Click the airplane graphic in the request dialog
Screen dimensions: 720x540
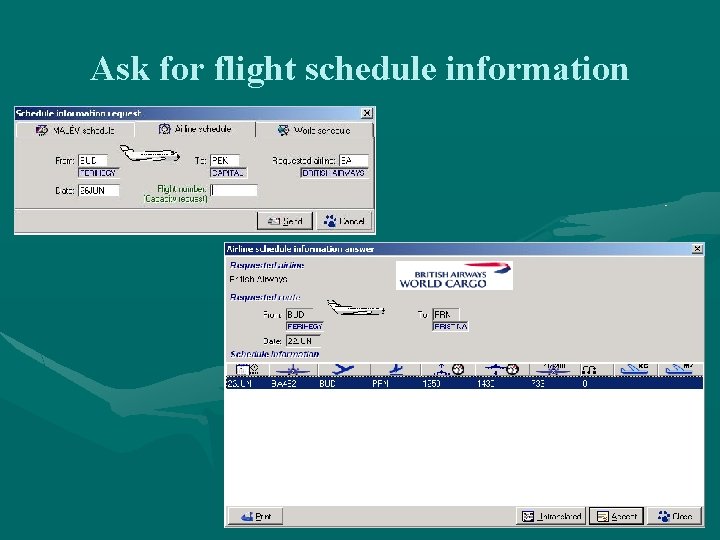[150, 153]
